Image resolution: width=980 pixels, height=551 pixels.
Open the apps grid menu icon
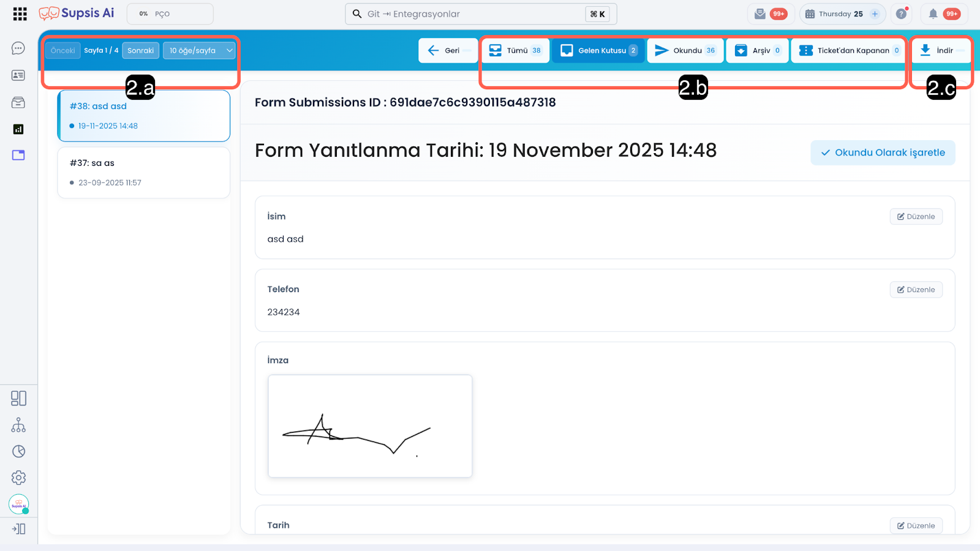pyautogui.click(x=20, y=14)
